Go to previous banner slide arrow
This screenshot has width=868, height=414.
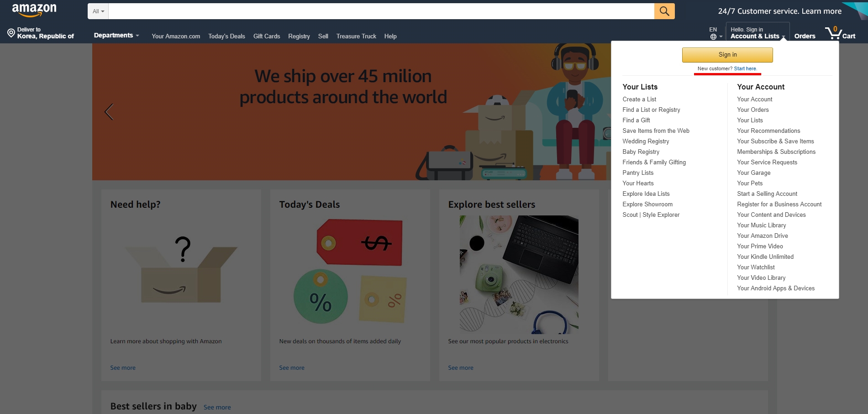[109, 112]
